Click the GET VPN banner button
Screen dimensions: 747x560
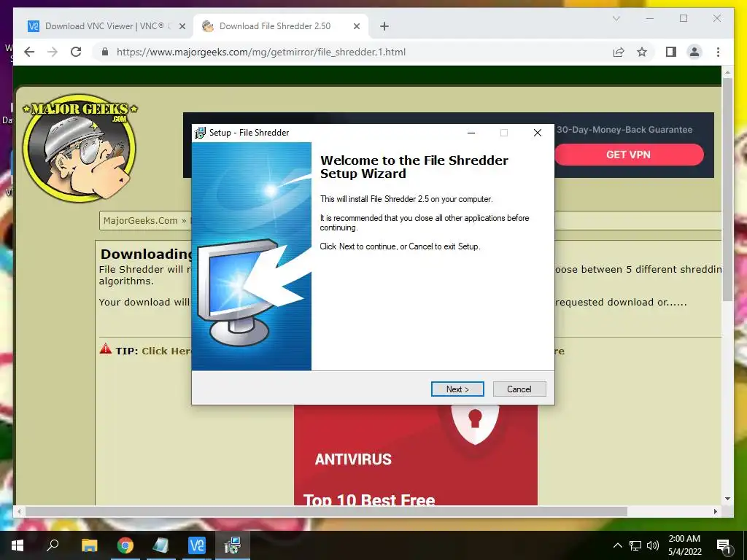(x=629, y=155)
